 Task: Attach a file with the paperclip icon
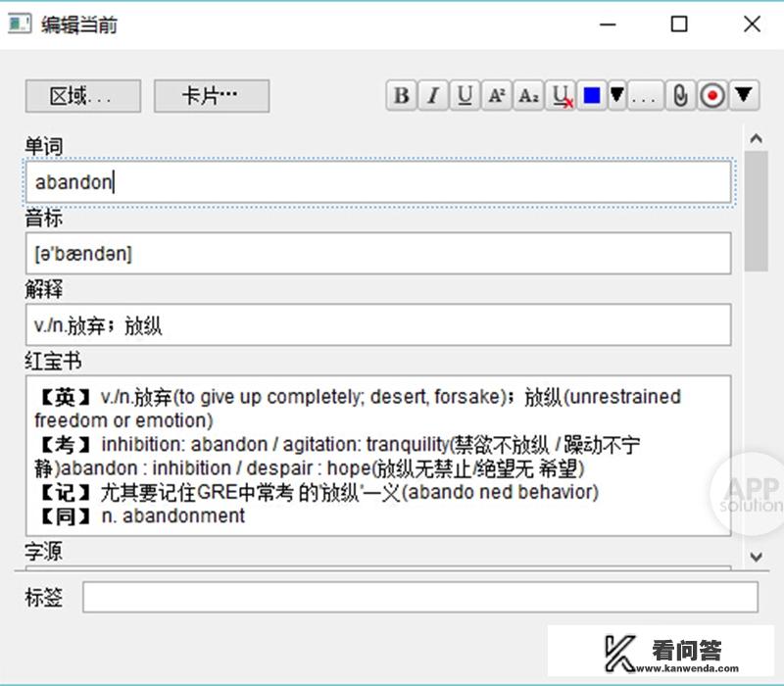679,96
